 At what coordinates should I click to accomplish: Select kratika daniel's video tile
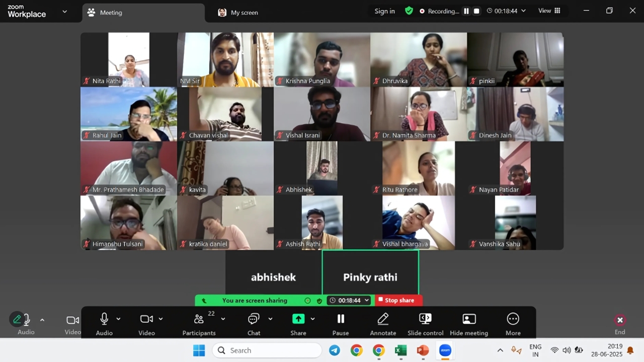click(x=225, y=223)
